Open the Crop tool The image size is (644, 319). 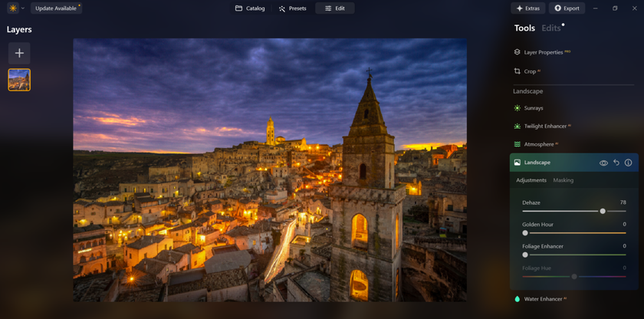pyautogui.click(x=527, y=71)
